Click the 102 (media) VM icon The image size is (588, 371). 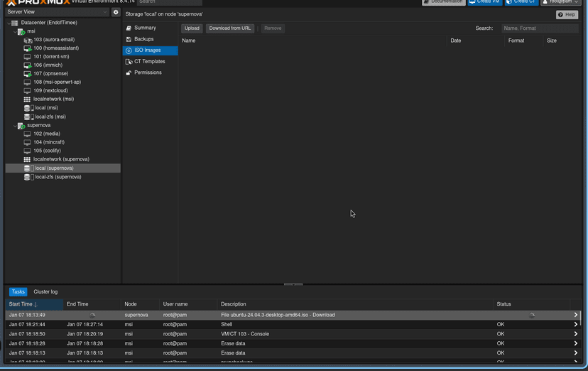[28, 134]
